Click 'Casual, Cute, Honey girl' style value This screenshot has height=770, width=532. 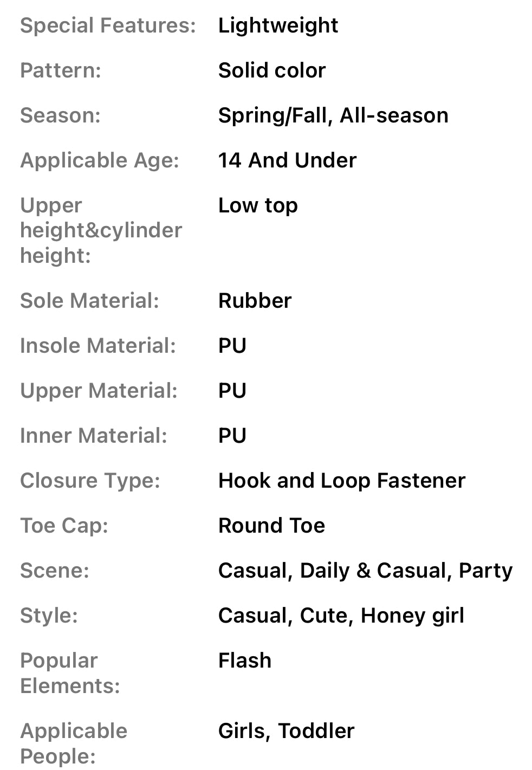341,616
